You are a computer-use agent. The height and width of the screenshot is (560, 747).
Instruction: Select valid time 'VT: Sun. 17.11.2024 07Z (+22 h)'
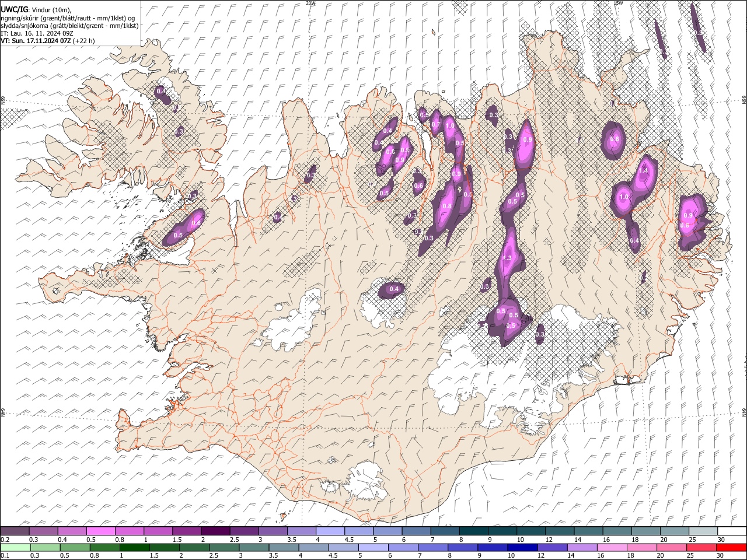[x=47, y=41]
